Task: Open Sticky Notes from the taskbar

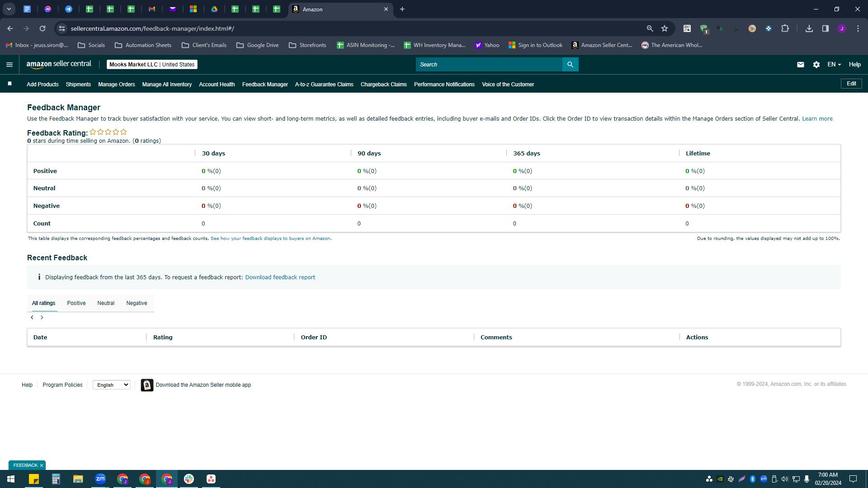Action: [34, 479]
